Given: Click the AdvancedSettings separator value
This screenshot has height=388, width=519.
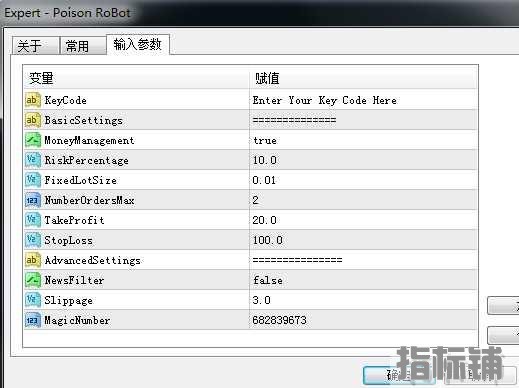Looking at the screenshot, I should 297,260.
